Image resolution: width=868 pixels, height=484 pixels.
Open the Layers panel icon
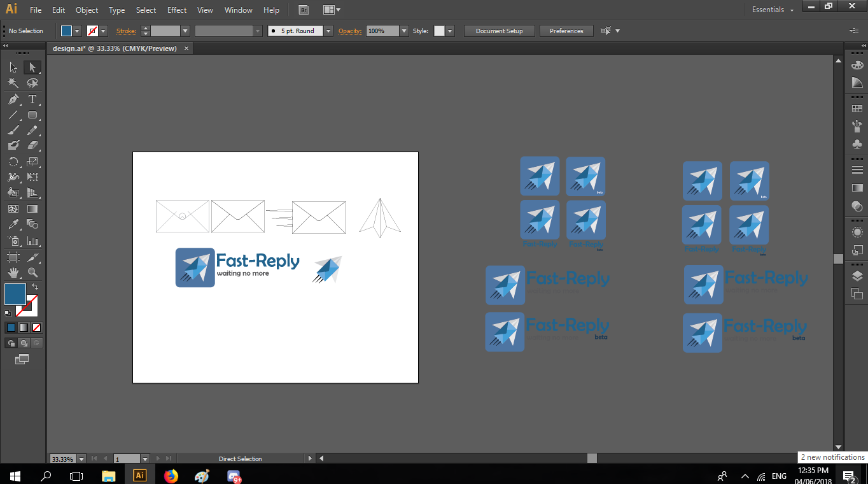[857, 276]
